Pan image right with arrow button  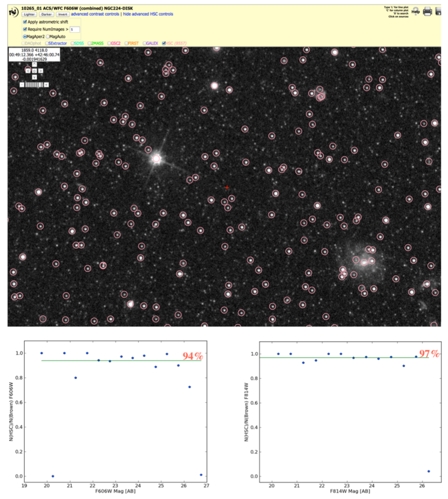[x=41, y=71]
